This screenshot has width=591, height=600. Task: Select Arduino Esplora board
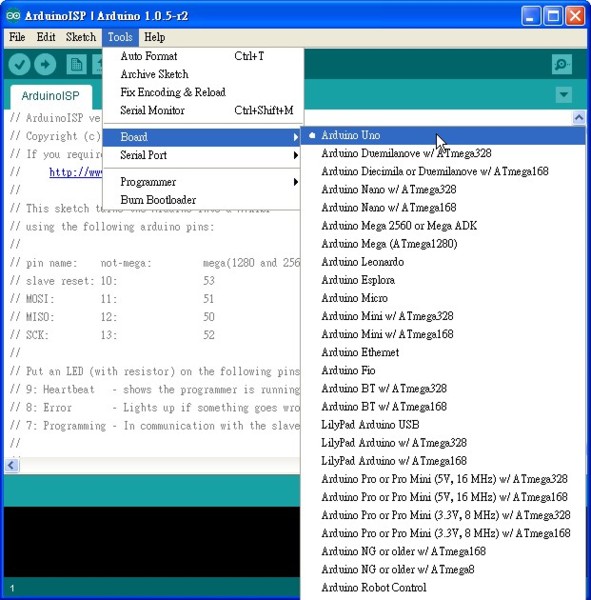pos(443,280)
